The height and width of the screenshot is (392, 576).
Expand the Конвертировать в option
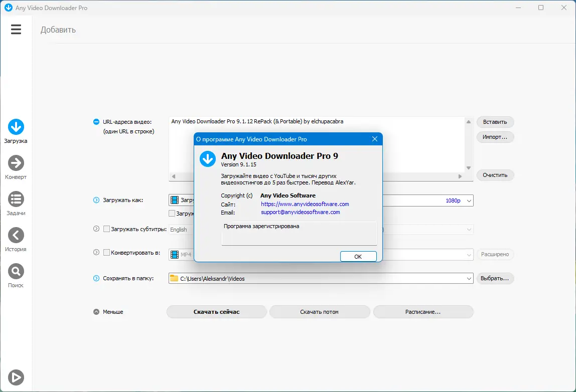(x=96, y=252)
